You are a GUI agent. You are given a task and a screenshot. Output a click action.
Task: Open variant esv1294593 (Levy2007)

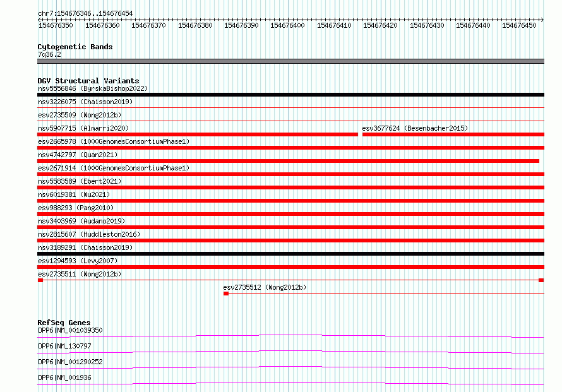click(78, 261)
